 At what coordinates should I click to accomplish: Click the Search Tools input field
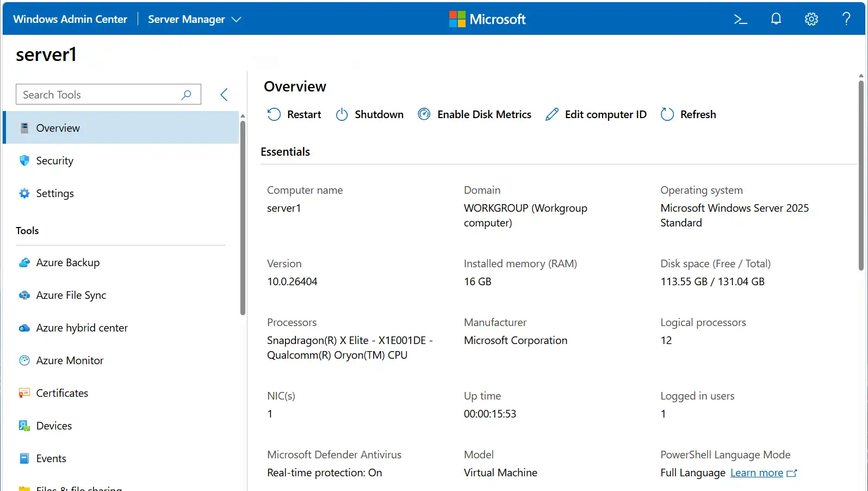[x=98, y=95]
